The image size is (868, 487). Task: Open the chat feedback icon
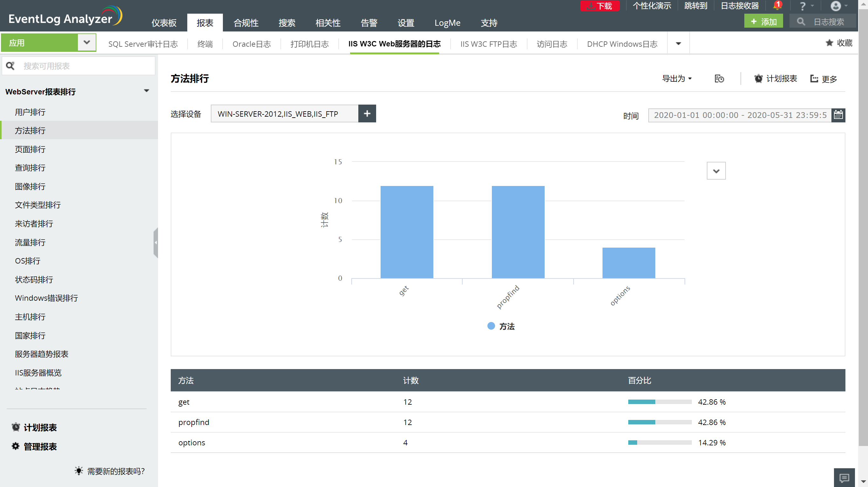pos(844,477)
